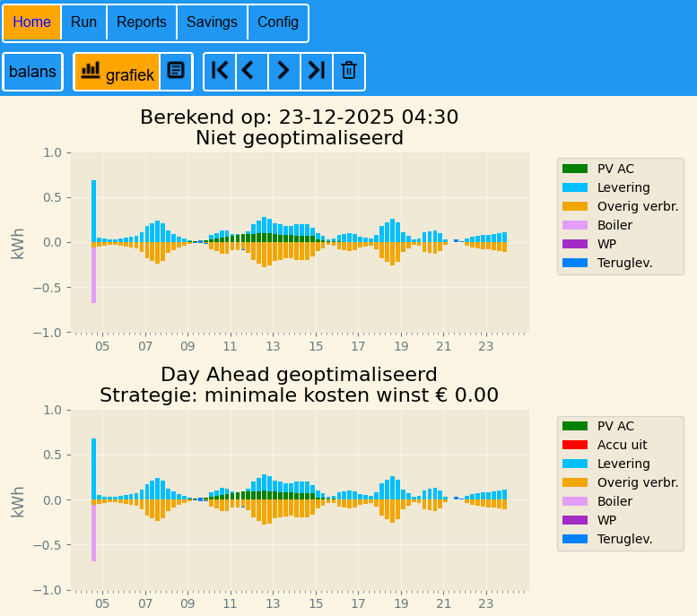Screen dimensions: 697x616
Task: Click red Accu uit swatch in bottom legend
Action: click(x=575, y=445)
